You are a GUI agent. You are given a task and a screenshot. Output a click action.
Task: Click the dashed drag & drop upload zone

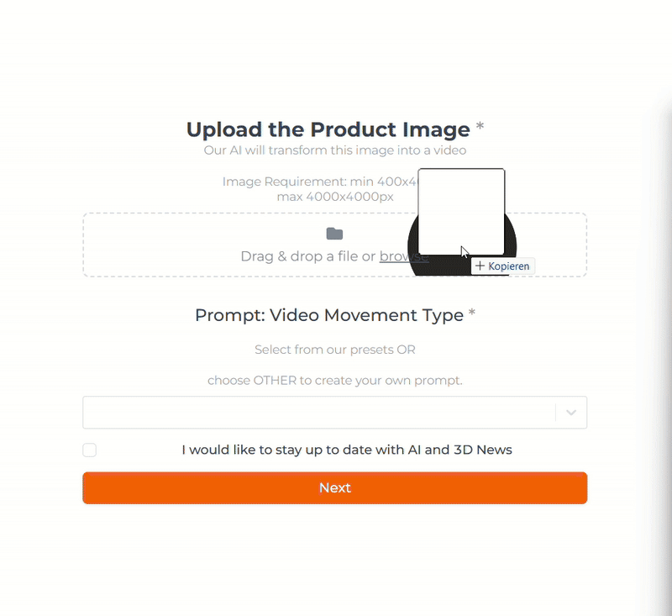coord(334,245)
